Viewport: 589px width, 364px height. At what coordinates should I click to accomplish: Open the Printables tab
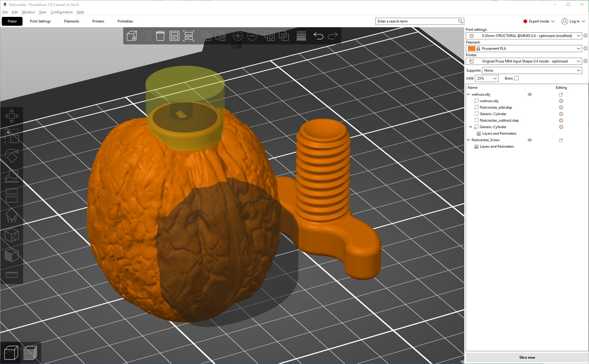point(125,21)
